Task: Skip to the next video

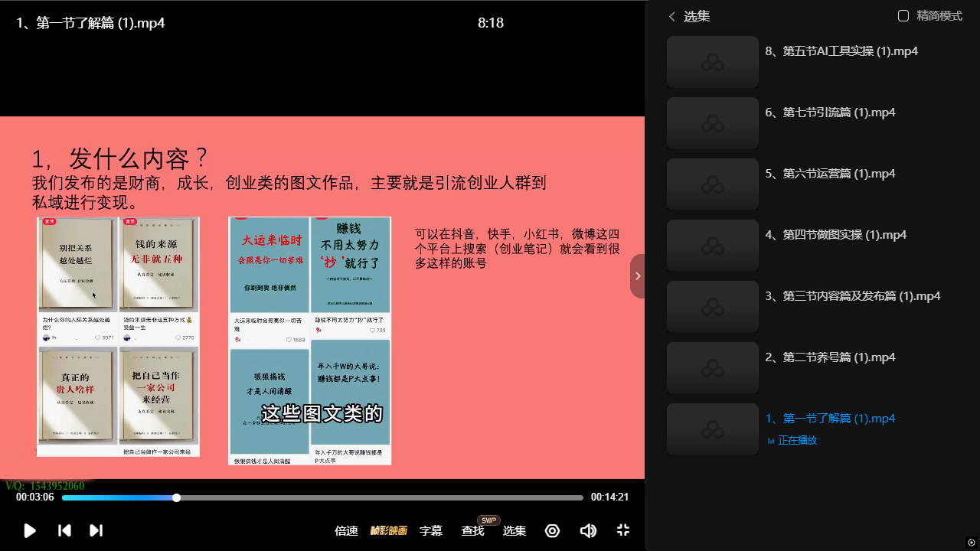Action: pyautogui.click(x=96, y=530)
